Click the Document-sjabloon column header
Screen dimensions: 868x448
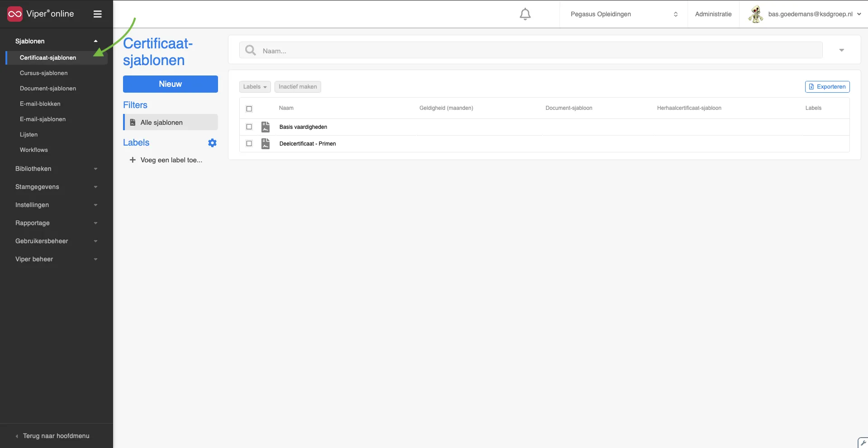[569, 108]
